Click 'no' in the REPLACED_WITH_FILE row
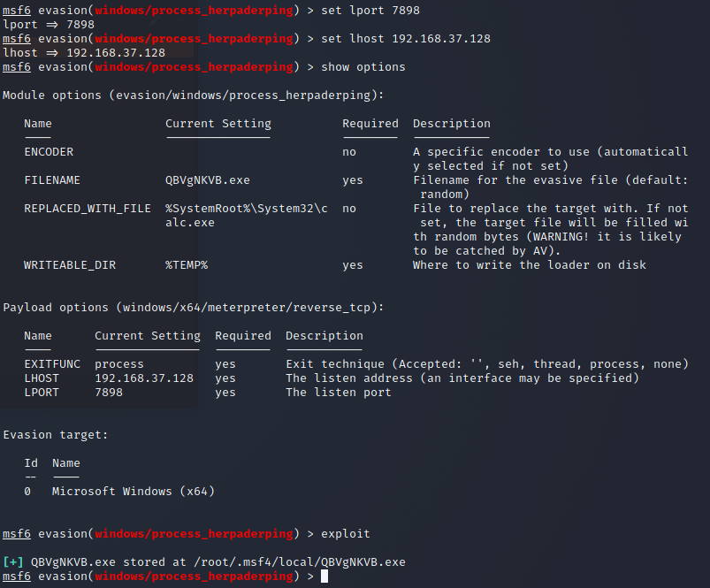The height and width of the screenshot is (588, 710). (x=349, y=208)
